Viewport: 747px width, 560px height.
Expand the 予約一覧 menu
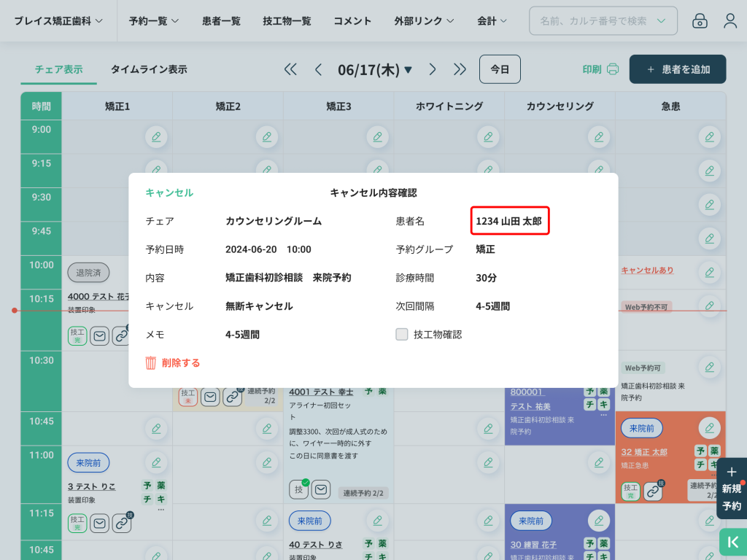[153, 21]
